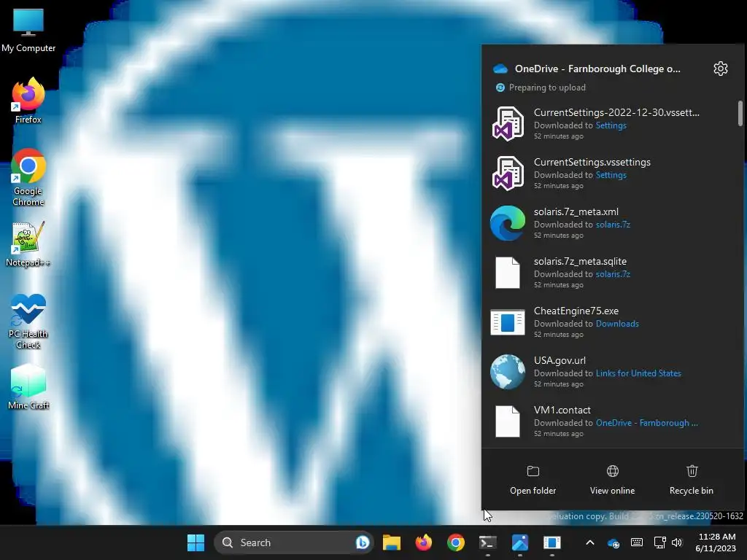Open the Downloads folder link

617,323
